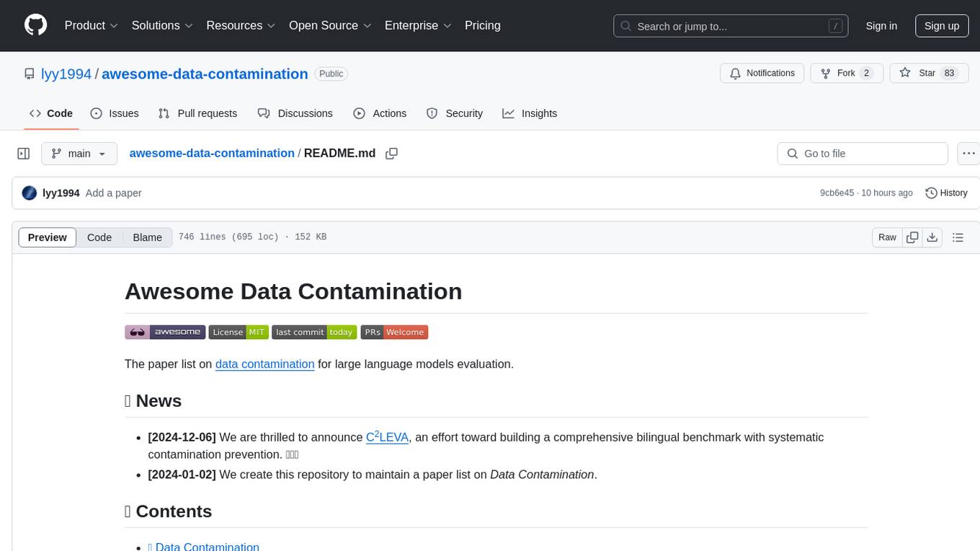
Task: Switch to the Code tab
Action: point(51,113)
